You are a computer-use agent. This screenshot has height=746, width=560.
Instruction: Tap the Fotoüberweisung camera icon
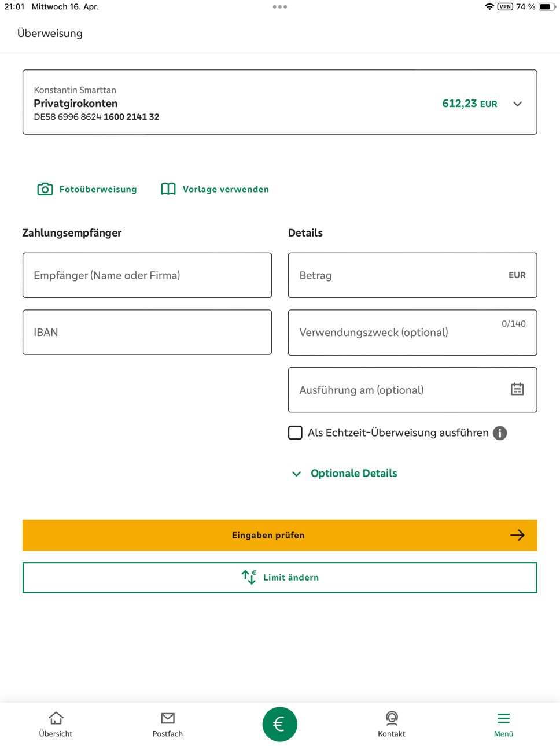tap(45, 189)
